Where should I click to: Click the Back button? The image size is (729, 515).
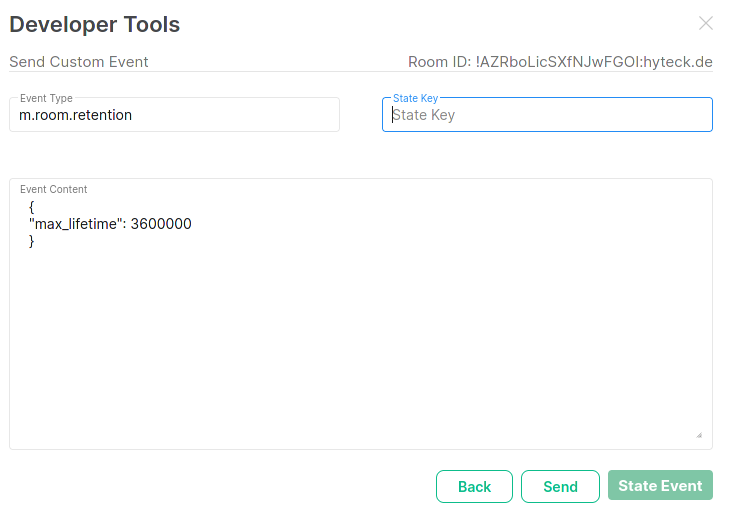coord(474,486)
